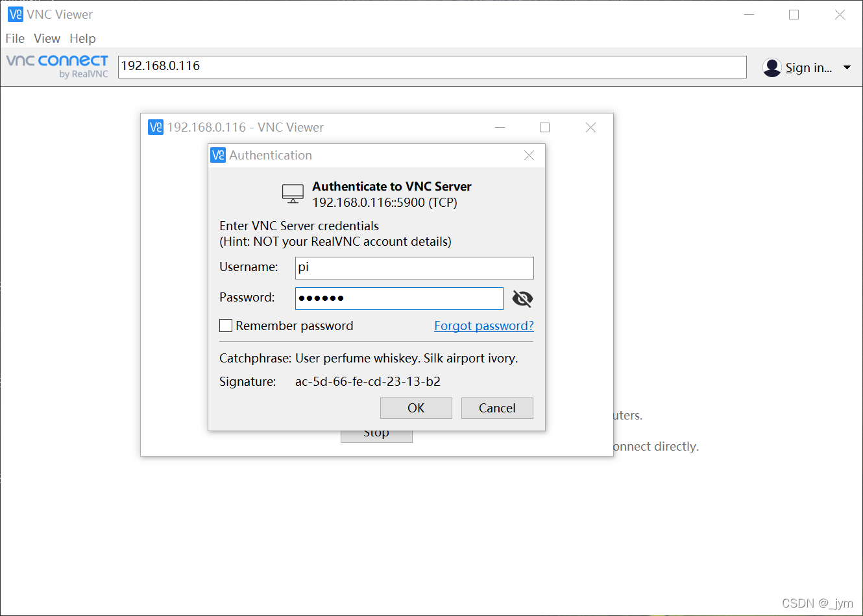The height and width of the screenshot is (616, 863).
Task: Click the 192.168.0.116::5900 (TCP) address text
Action: pyautogui.click(x=385, y=202)
